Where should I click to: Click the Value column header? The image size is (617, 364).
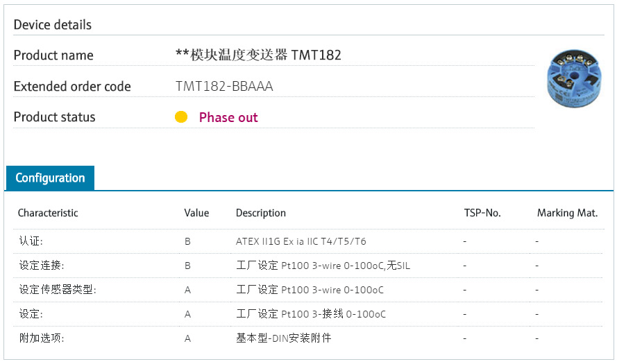point(196,213)
